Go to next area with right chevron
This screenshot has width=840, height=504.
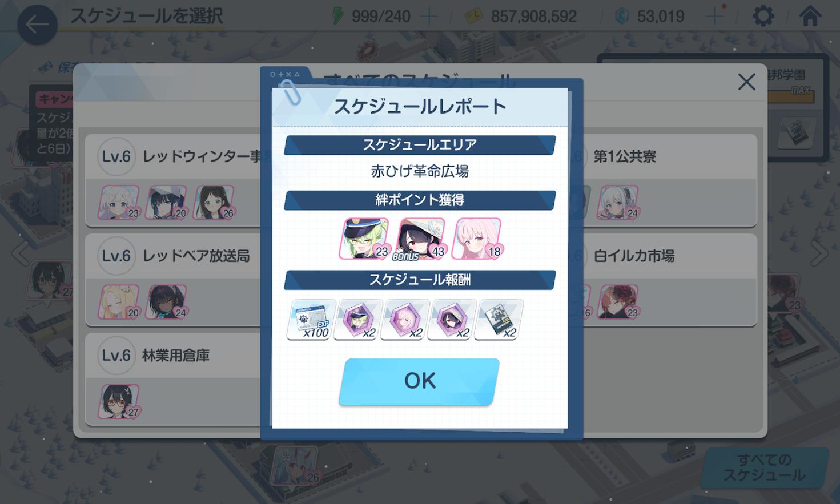point(819,254)
